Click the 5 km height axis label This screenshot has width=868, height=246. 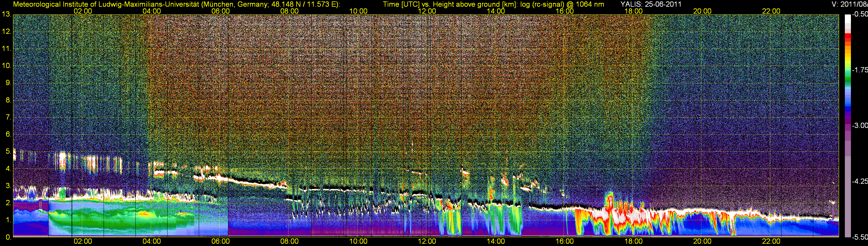pos(8,151)
